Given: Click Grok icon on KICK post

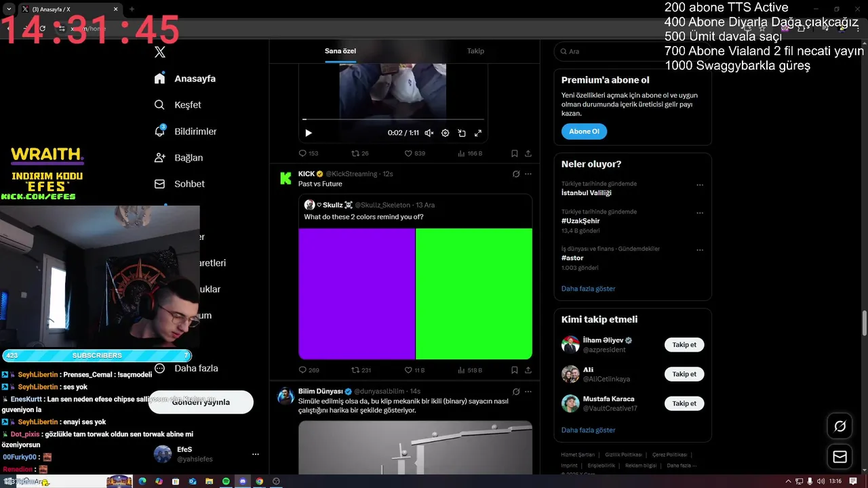Looking at the screenshot, I should pos(516,174).
